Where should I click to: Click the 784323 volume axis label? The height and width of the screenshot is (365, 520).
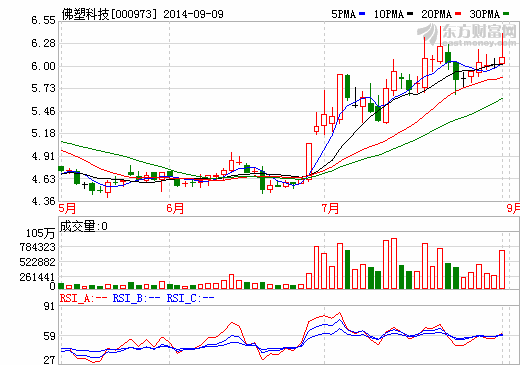pos(37,247)
